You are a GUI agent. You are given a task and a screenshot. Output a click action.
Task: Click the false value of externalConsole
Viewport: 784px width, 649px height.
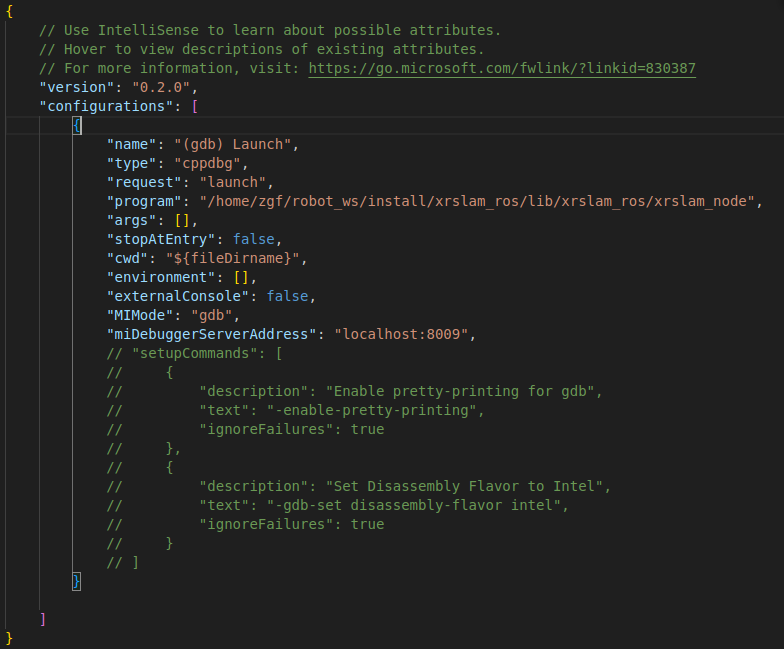(x=287, y=296)
